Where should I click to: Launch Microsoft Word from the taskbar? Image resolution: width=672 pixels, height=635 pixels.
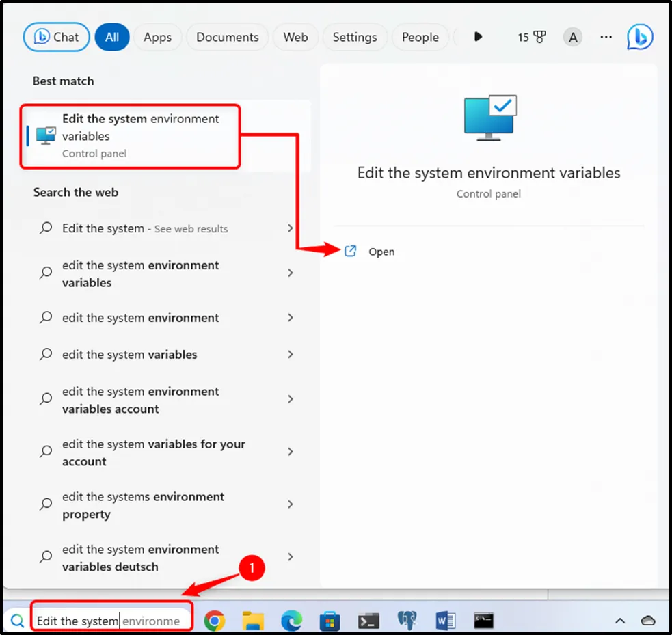tap(446, 621)
